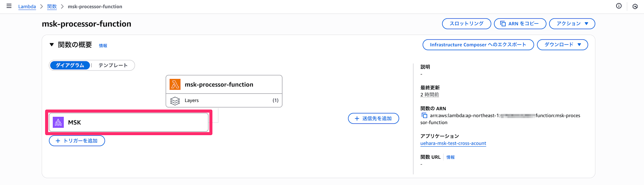Image resolution: width=644 pixels, height=185 pixels.
Task: Click the ARN をコピー button
Action: point(520,24)
